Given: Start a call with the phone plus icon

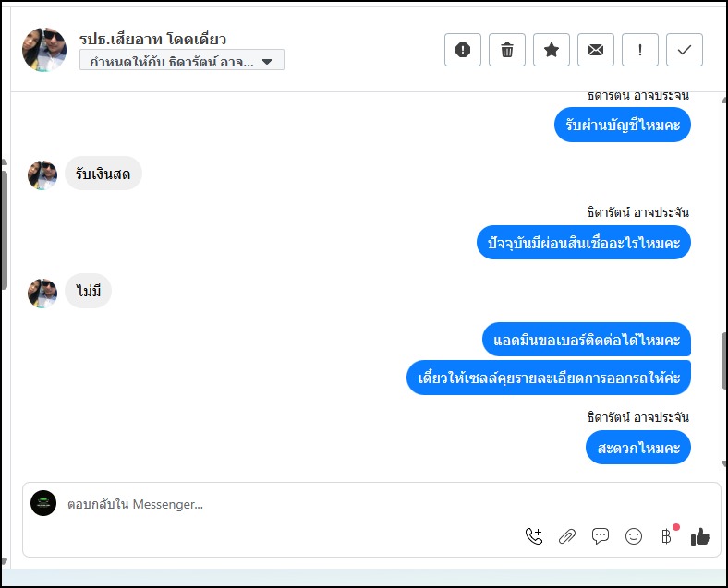Looking at the screenshot, I should coord(534,536).
